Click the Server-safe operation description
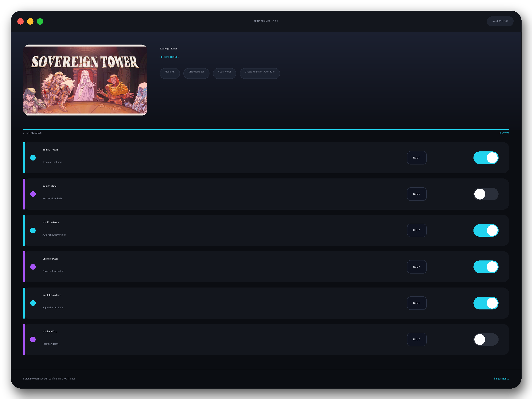This screenshot has width=532, height=399. click(x=53, y=271)
